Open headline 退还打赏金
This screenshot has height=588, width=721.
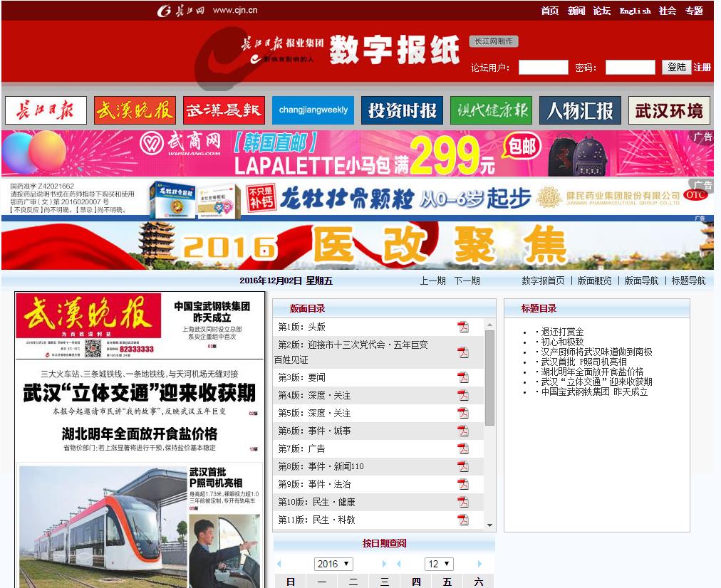[x=562, y=332]
